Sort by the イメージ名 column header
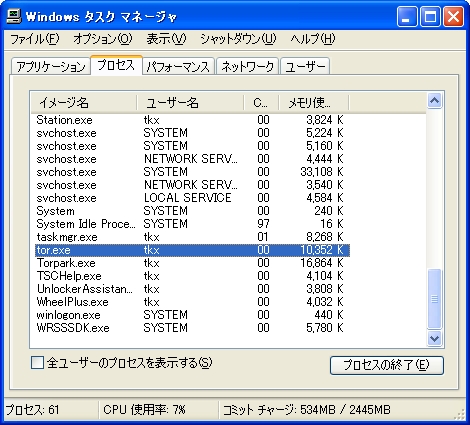Image resolution: width=470 pixels, height=425 pixels. pyautogui.click(x=84, y=102)
